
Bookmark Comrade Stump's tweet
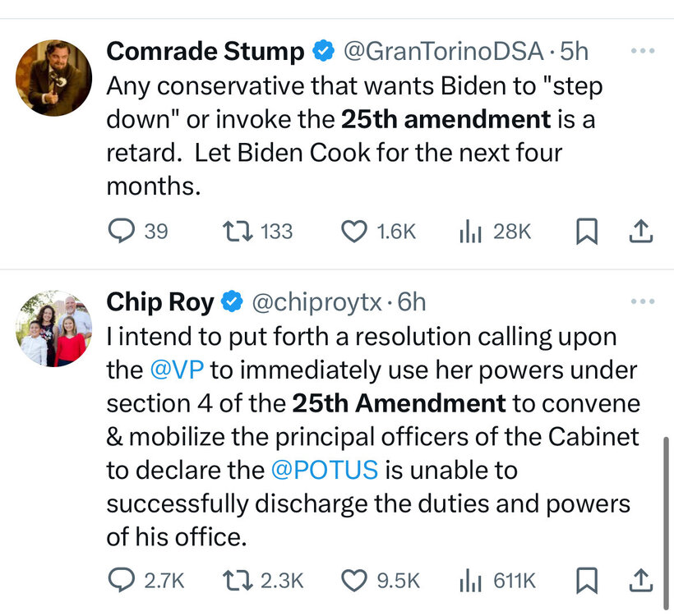pos(586,233)
